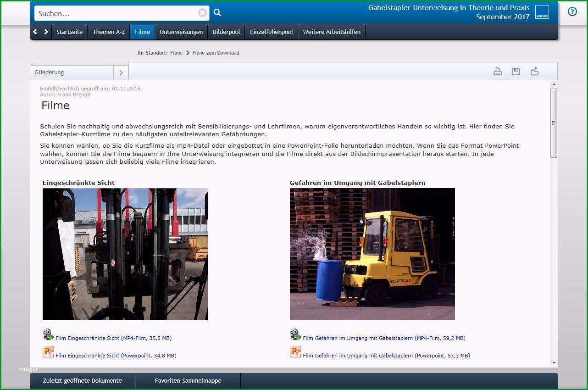Click the save diskette icon

pyautogui.click(x=516, y=71)
